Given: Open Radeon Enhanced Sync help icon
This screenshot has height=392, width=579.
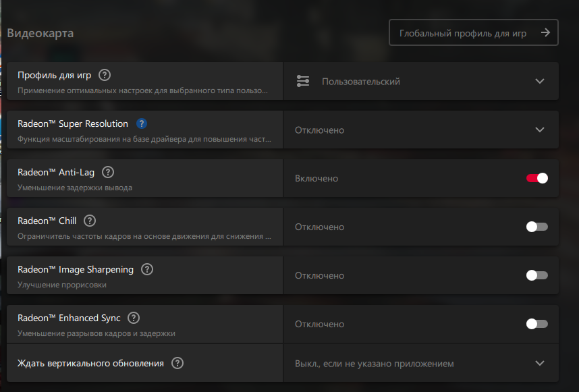Looking at the screenshot, I should point(134,318).
